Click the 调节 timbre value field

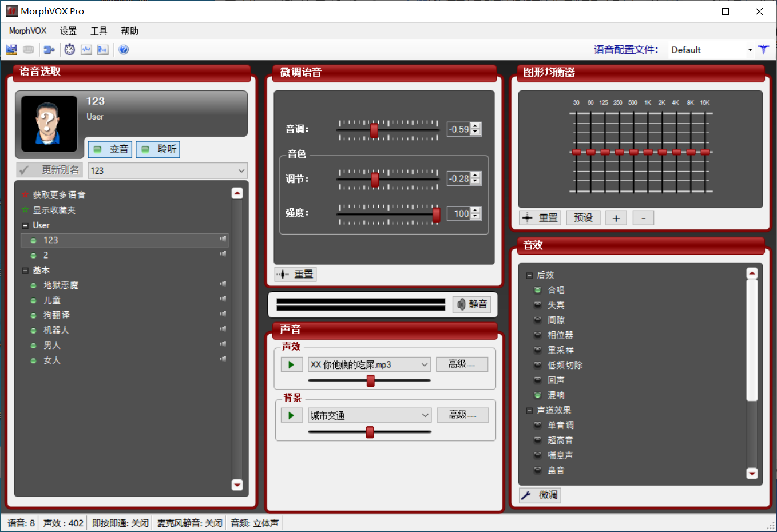pyautogui.click(x=459, y=178)
